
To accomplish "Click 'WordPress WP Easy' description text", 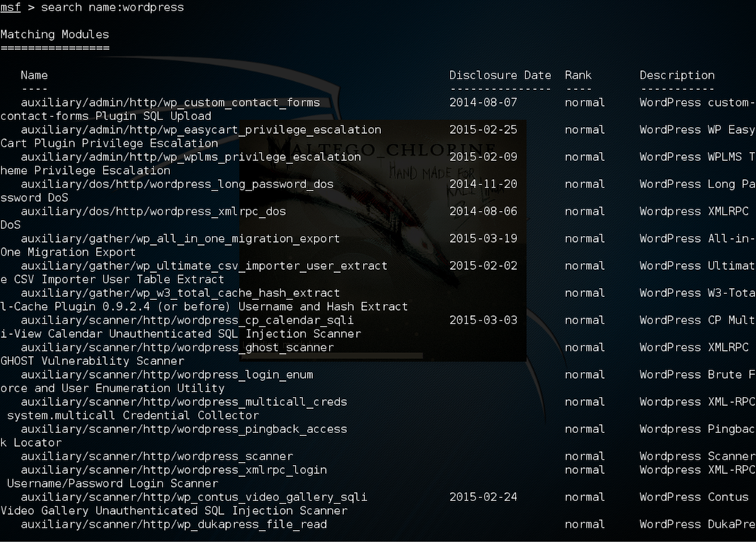I will coord(697,130).
